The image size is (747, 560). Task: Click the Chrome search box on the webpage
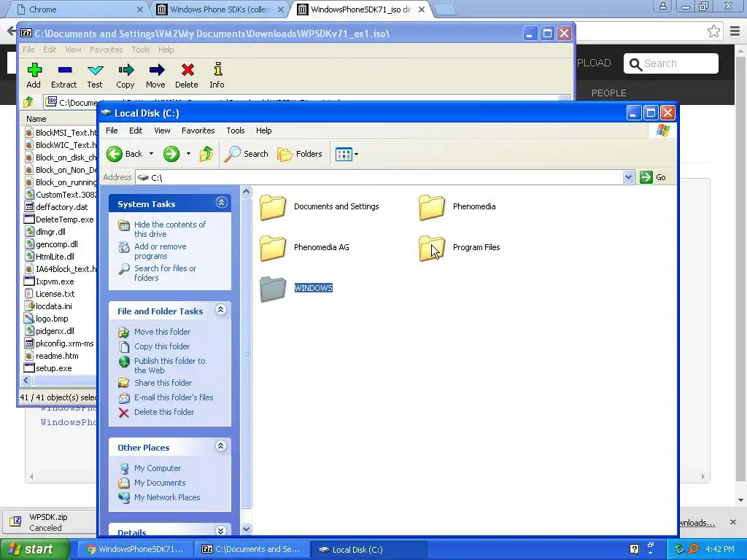tap(671, 63)
